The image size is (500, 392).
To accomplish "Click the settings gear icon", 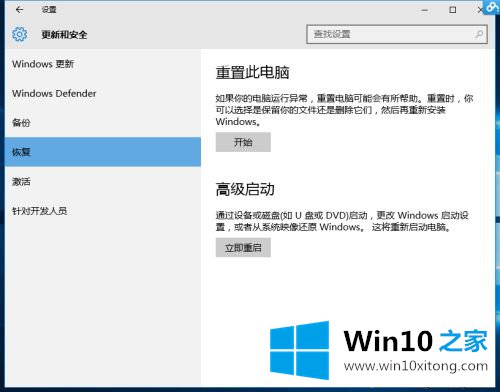I will (20, 34).
